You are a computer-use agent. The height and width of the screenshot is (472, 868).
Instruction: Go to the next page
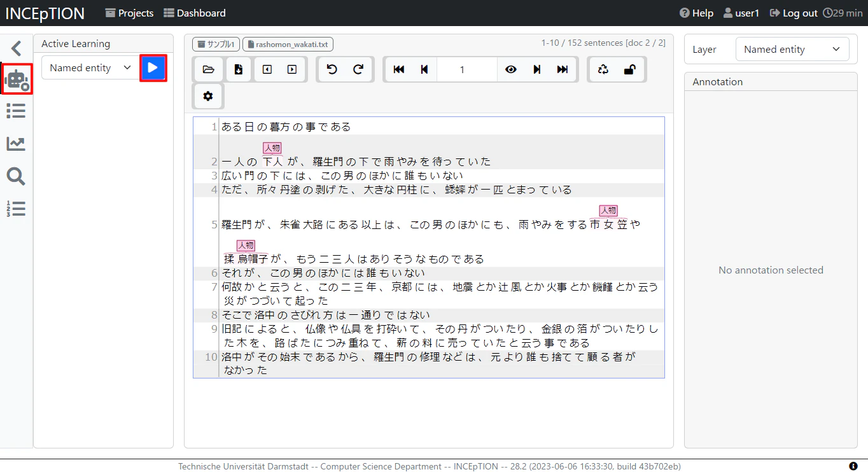point(537,70)
